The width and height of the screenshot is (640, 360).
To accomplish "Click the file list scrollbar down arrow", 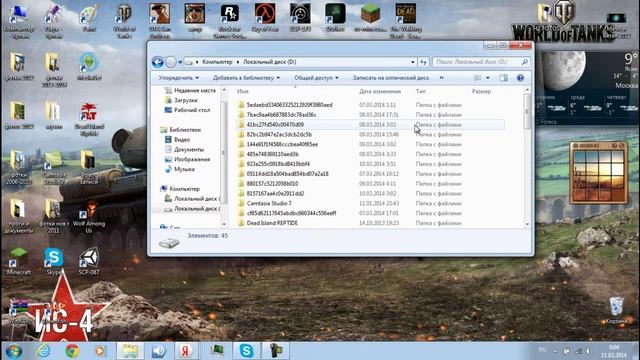I will pyautogui.click(x=527, y=224).
